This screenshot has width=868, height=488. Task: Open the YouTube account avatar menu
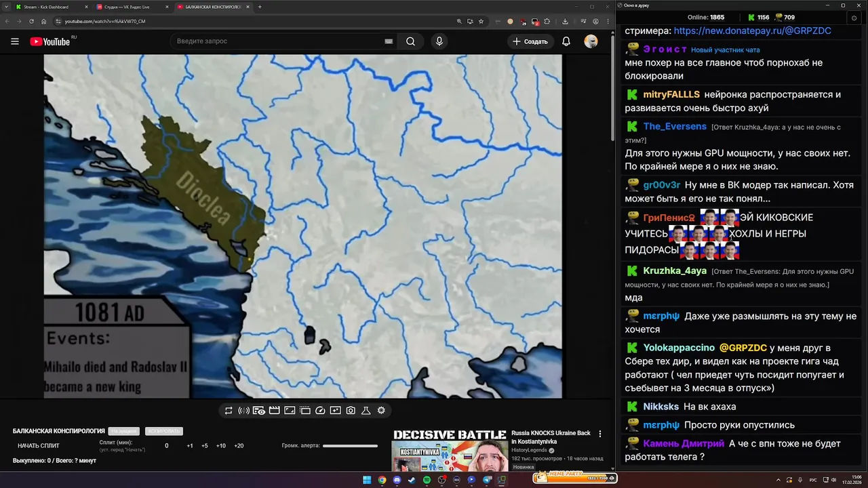pos(591,41)
